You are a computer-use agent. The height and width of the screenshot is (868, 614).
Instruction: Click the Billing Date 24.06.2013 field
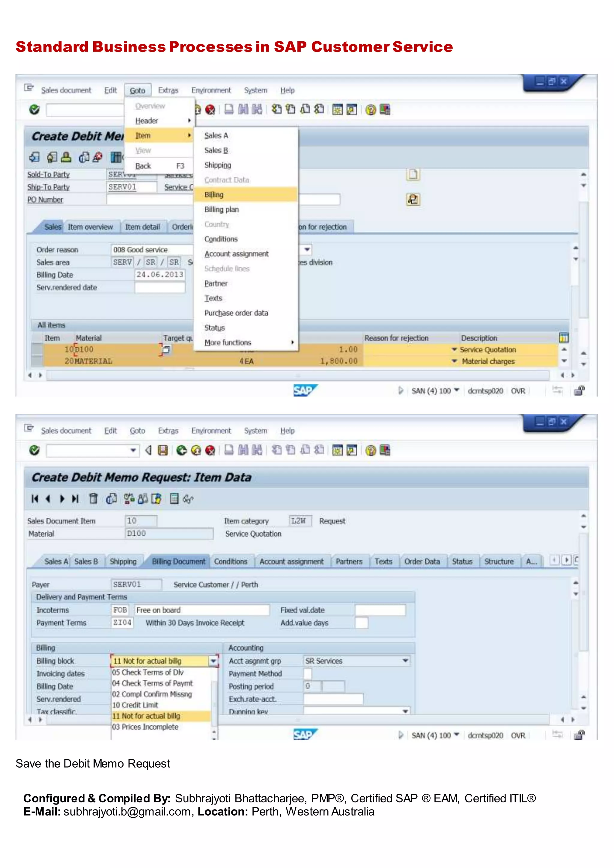[160, 275]
